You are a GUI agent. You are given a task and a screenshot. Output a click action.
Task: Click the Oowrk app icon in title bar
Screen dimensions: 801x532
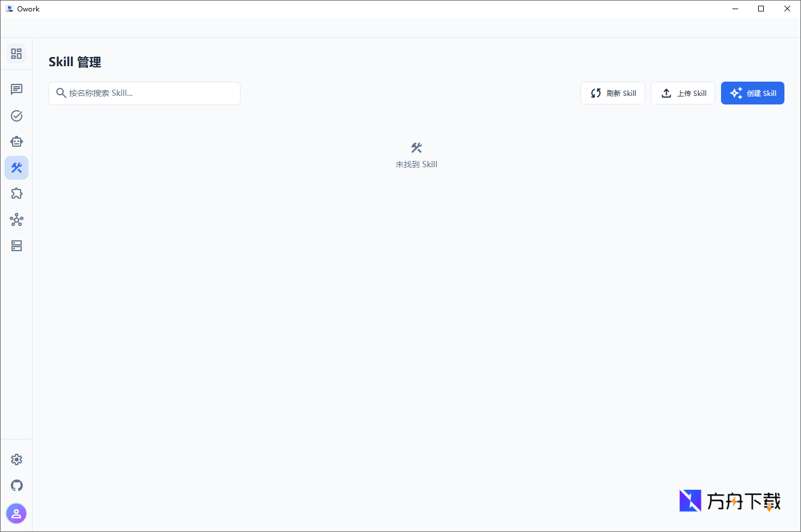pyautogui.click(x=9, y=9)
